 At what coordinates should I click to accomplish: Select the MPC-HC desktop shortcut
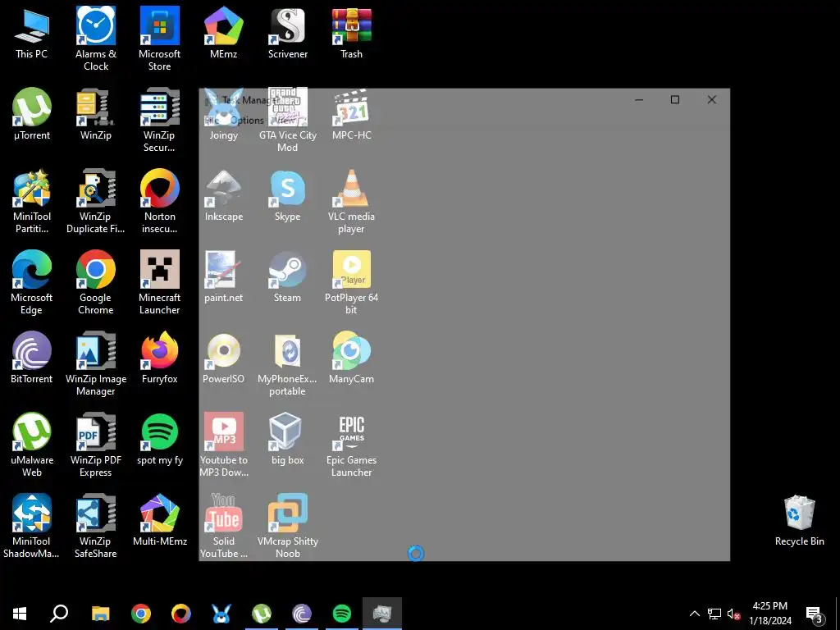pyautogui.click(x=351, y=114)
